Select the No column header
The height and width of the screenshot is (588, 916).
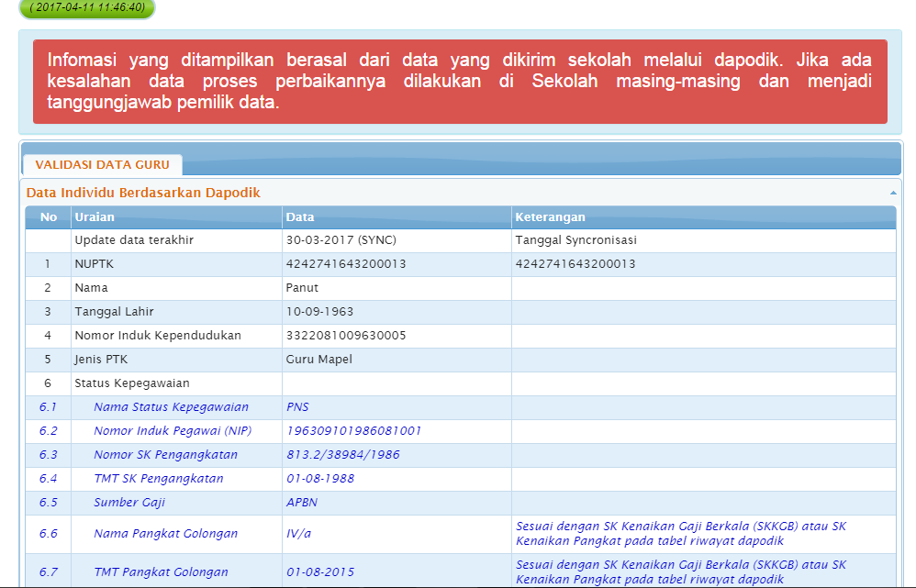(49, 216)
